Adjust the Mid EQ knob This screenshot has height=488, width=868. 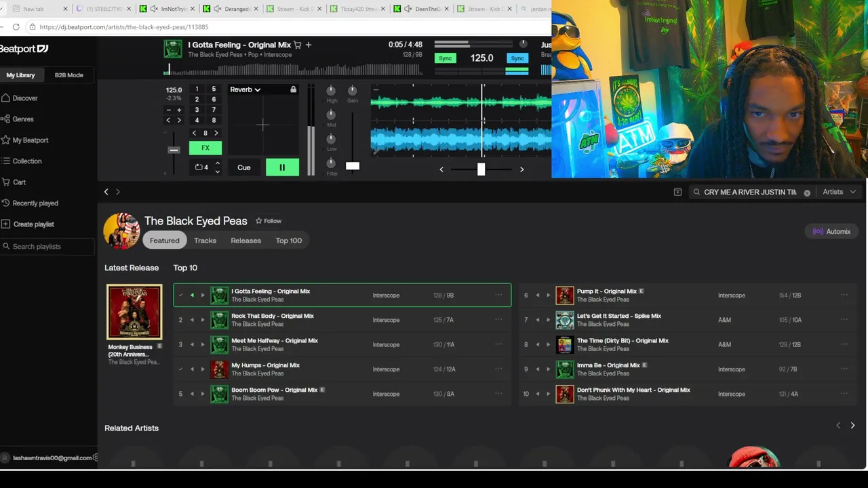pos(331,115)
